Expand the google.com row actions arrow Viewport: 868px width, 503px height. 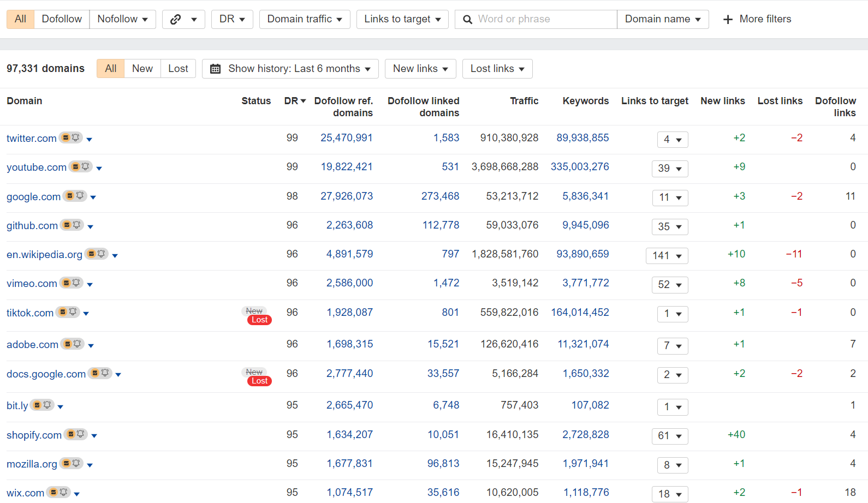pyautogui.click(x=93, y=197)
